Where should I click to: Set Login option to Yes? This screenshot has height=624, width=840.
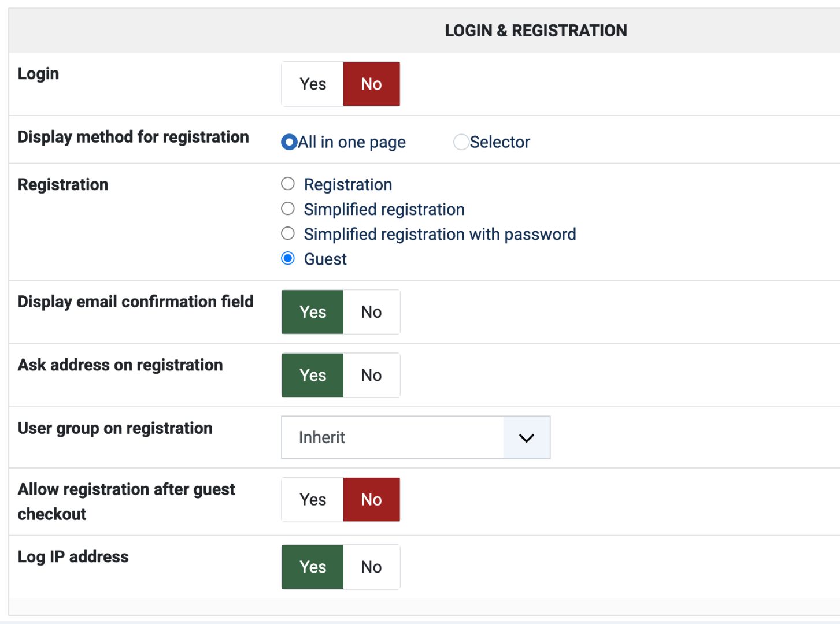313,84
